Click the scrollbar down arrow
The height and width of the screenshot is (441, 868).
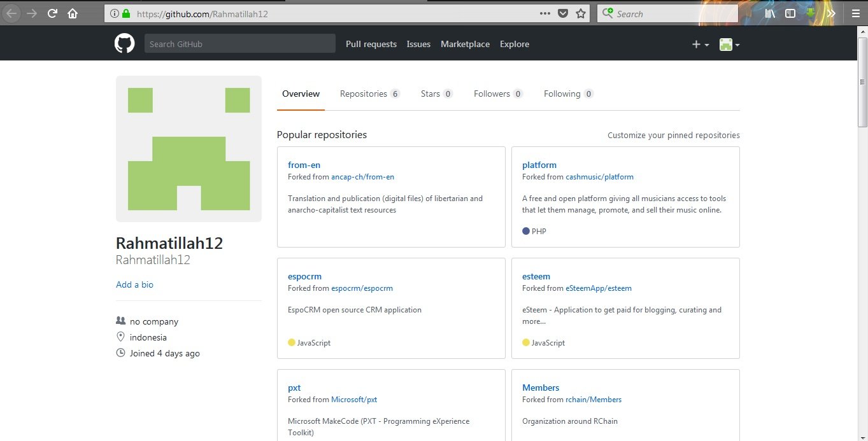862,435
